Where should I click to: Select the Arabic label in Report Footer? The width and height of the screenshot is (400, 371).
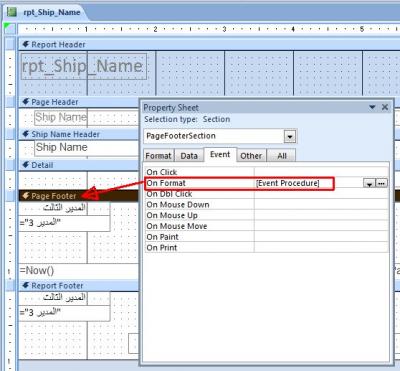click(65, 297)
